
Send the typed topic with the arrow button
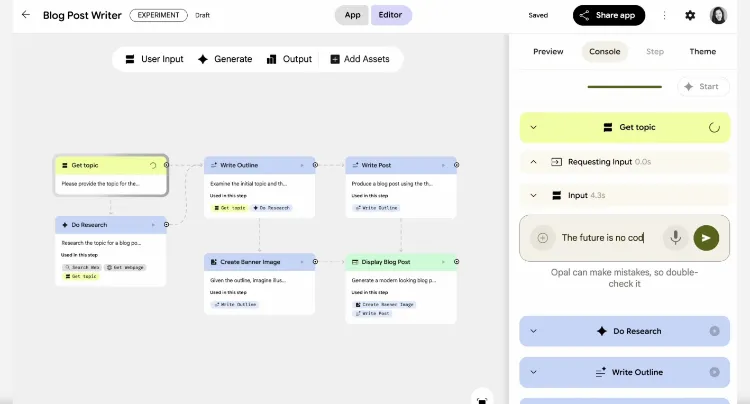tap(706, 238)
